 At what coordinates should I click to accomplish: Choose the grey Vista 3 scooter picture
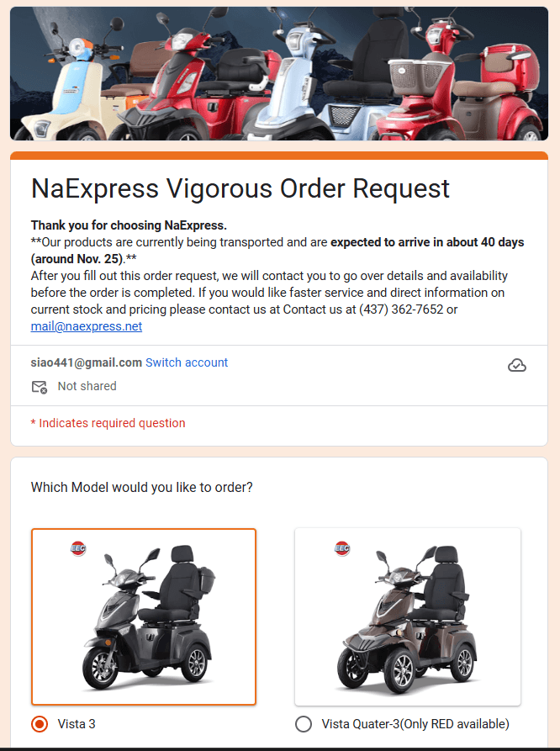pos(144,617)
